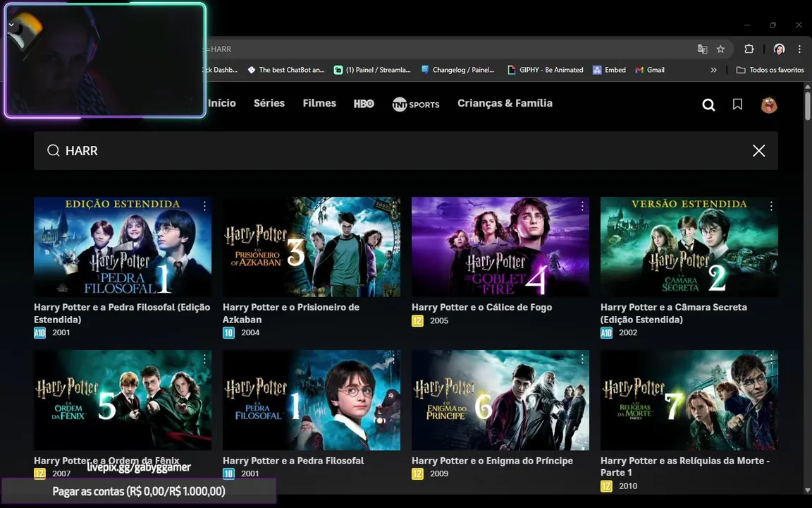
Task: Go to Séries tab
Action: pos(269,103)
